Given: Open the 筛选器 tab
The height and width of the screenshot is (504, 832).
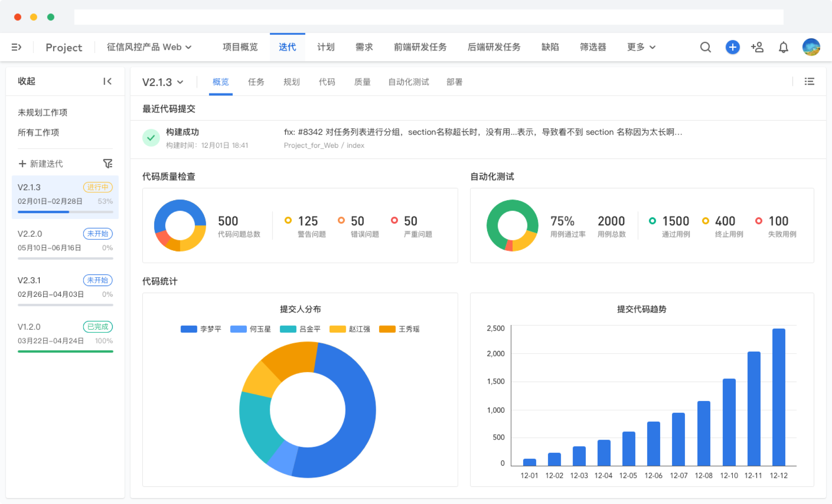Looking at the screenshot, I should (x=593, y=47).
